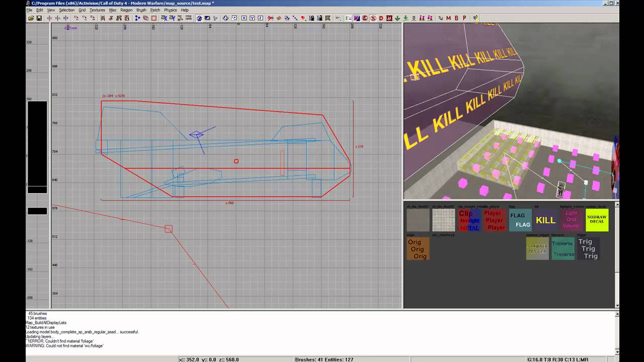Viewport: 644px width, 362px height.
Task: Select the FLAG texture swatch
Action: pos(520,220)
